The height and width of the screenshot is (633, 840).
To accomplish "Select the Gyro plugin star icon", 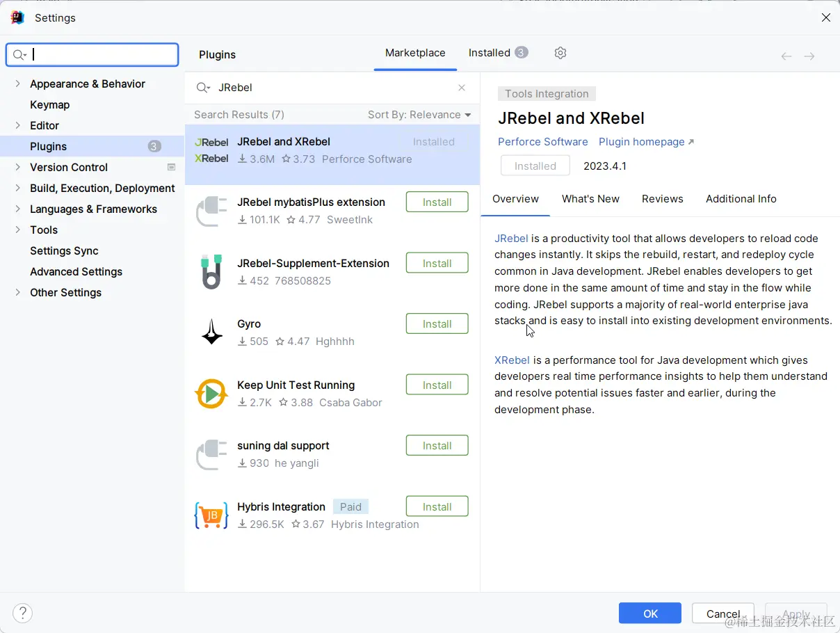I will (x=211, y=332).
